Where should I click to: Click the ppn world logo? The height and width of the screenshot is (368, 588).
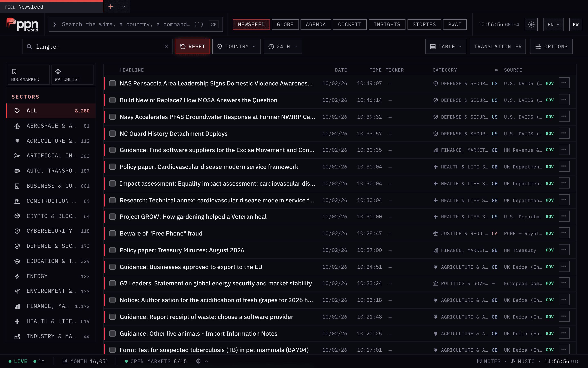coord(22,25)
